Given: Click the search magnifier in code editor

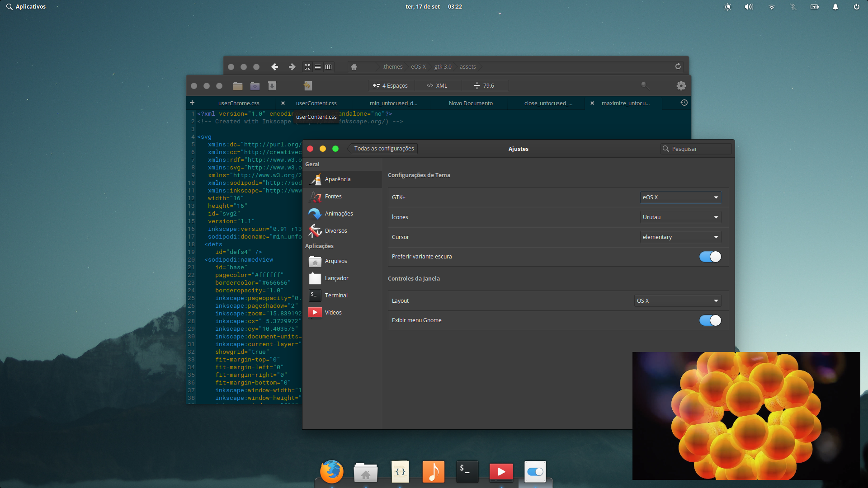Looking at the screenshot, I should 645,85.
